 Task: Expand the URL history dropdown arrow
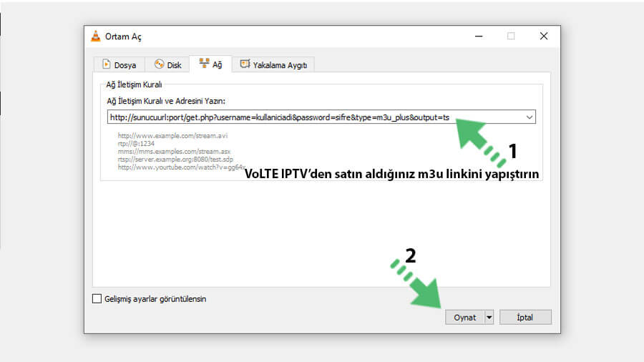[x=530, y=117]
